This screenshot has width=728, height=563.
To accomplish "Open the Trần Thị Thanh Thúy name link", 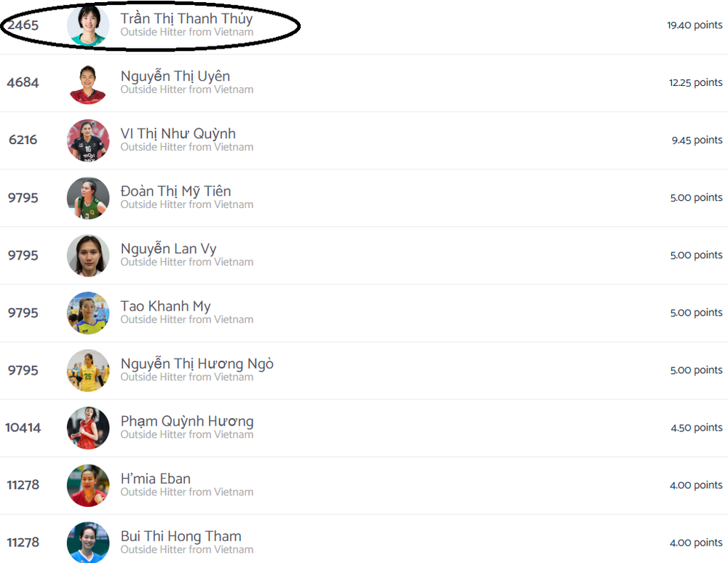I will (186, 19).
